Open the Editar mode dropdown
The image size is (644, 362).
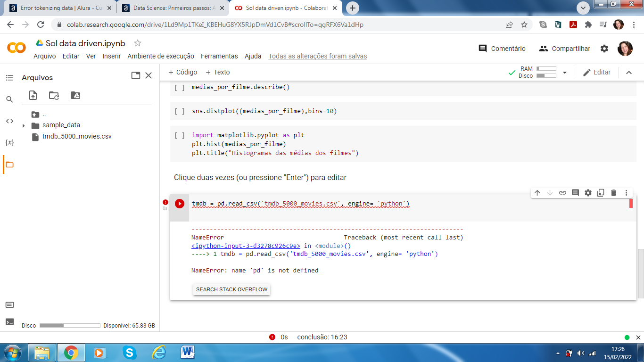[597, 73]
